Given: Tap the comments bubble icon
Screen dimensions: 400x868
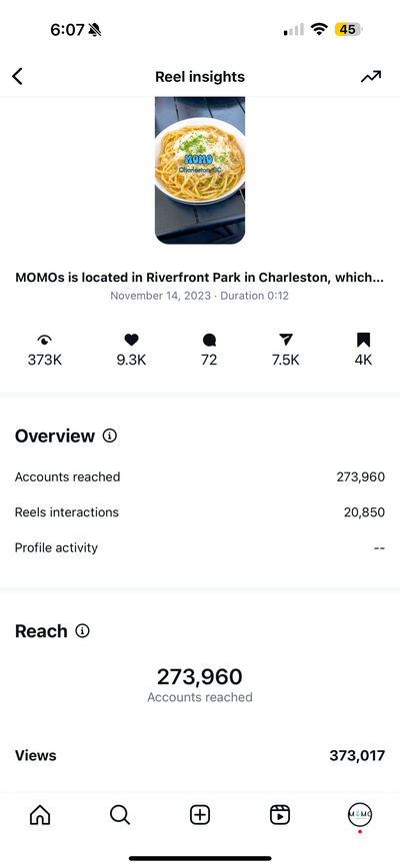Looking at the screenshot, I should coord(209,340).
